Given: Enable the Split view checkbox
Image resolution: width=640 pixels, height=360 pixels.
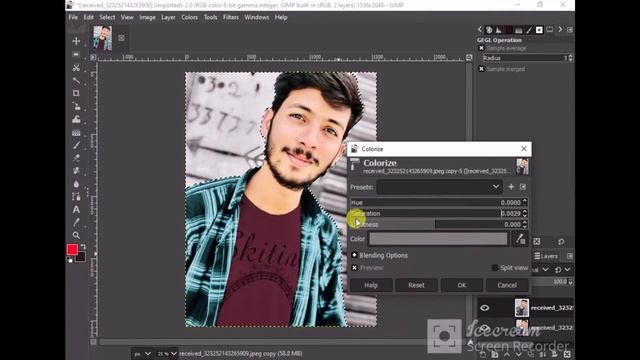Looking at the screenshot, I should pos(495,268).
